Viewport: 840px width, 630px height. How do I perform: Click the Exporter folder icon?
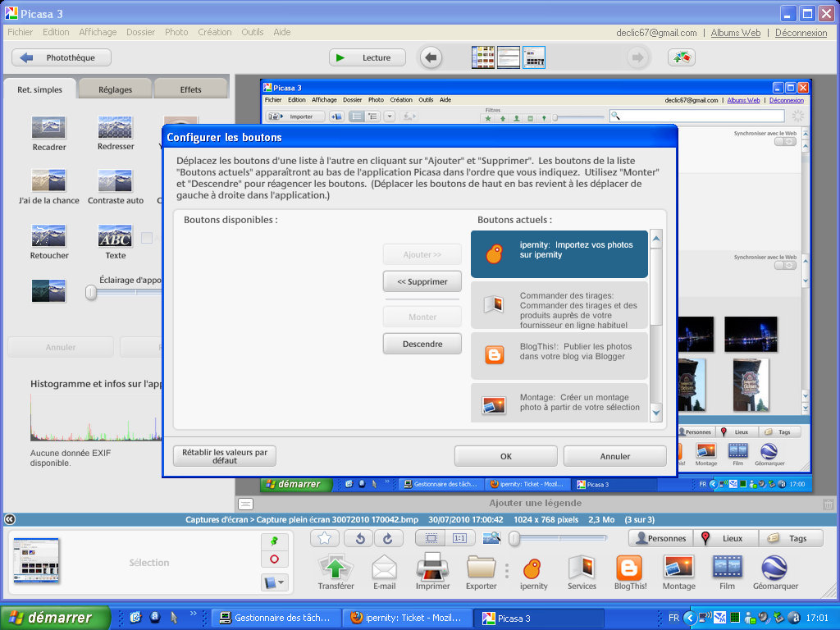point(481,568)
